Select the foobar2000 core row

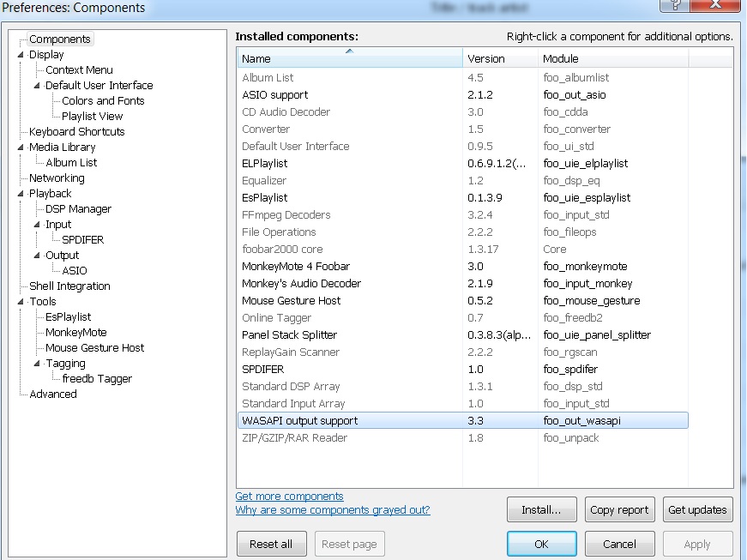tap(462, 249)
